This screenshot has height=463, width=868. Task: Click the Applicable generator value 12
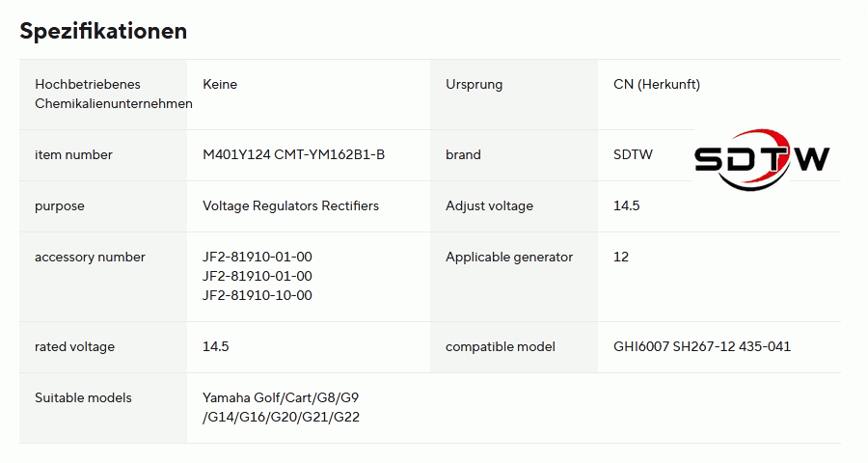pos(620,257)
